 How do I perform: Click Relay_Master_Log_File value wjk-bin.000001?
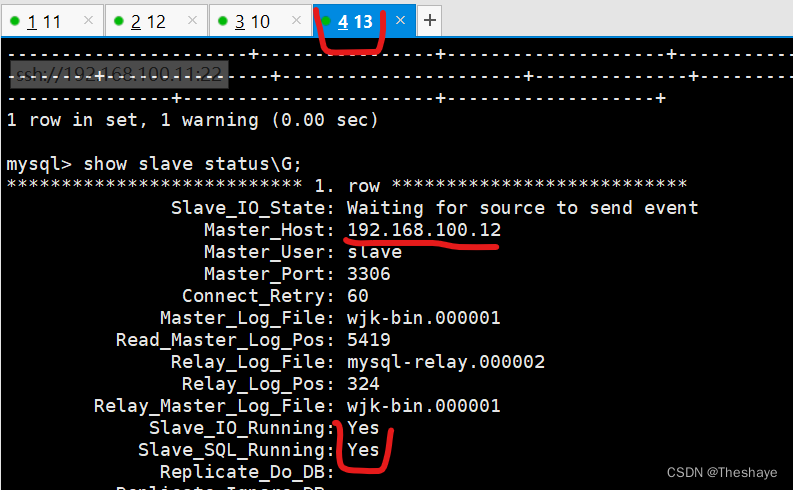424,406
